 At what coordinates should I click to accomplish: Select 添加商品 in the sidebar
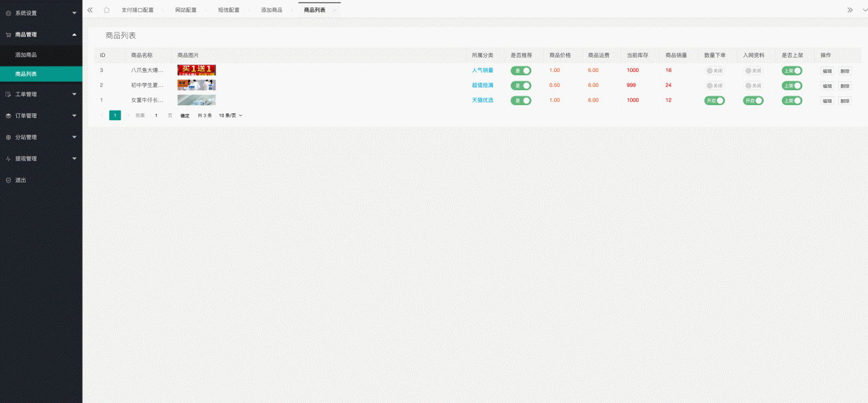41,54
